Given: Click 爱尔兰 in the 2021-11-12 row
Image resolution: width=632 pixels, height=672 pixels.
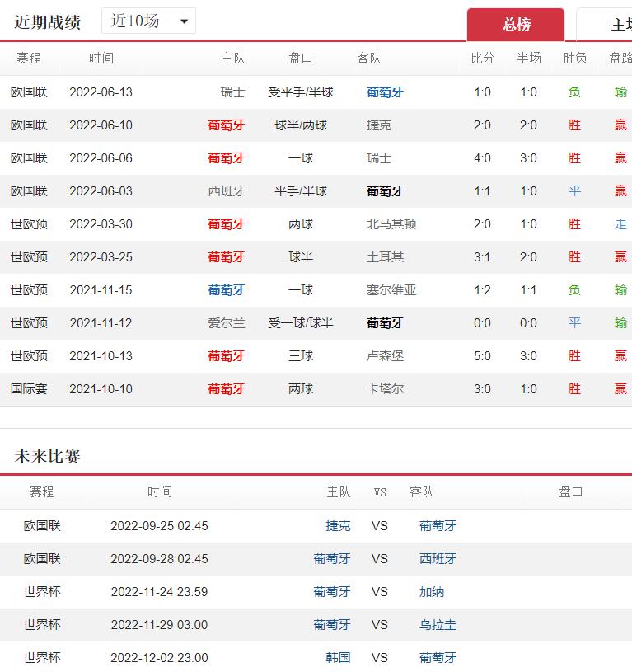Looking at the screenshot, I should [x=227, y=323].
